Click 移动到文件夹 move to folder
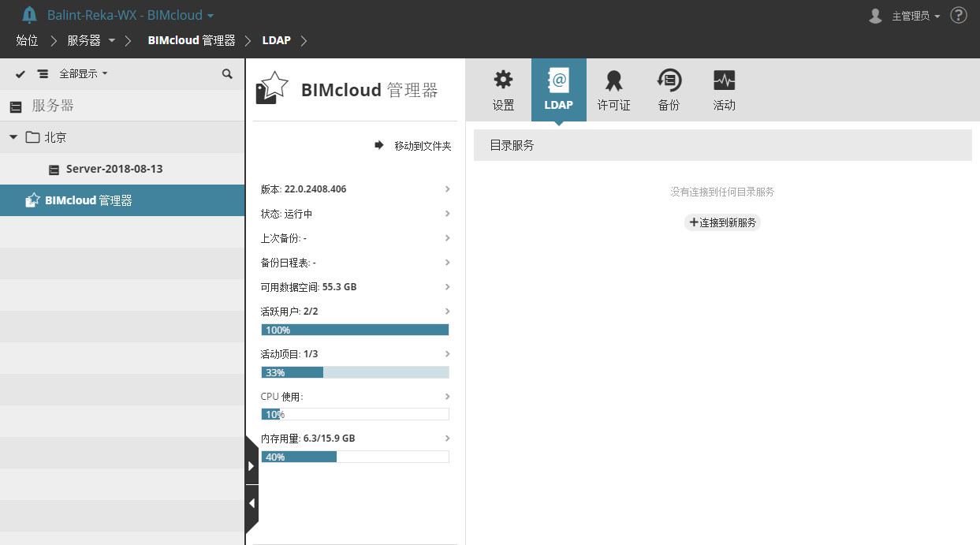980x545 pixels. tap(412, 146)
